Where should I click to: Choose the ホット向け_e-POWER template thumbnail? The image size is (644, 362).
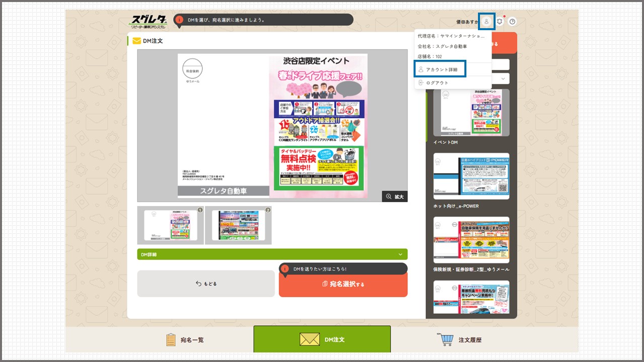[471, 176]
